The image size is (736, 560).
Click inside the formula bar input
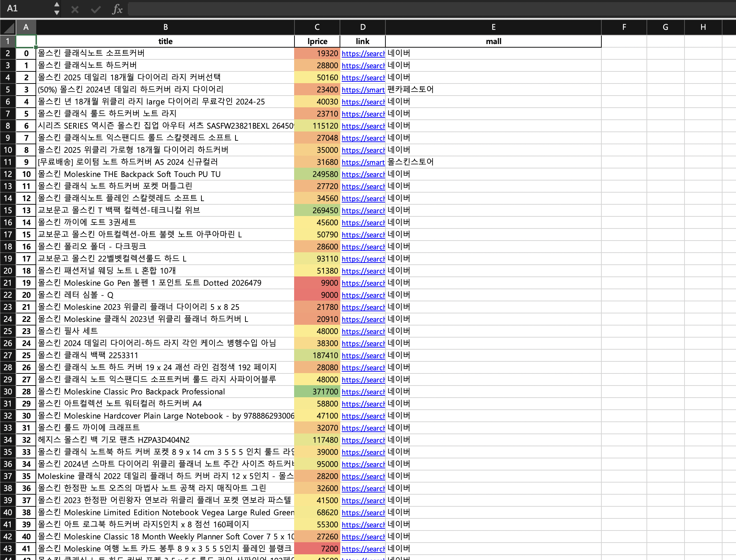[x=431, y=9]
